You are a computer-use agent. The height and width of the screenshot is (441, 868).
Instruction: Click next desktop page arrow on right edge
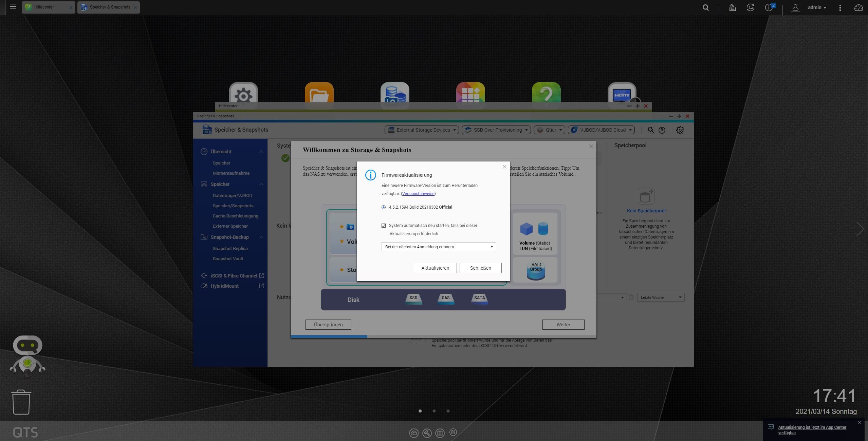coord(860,229)
